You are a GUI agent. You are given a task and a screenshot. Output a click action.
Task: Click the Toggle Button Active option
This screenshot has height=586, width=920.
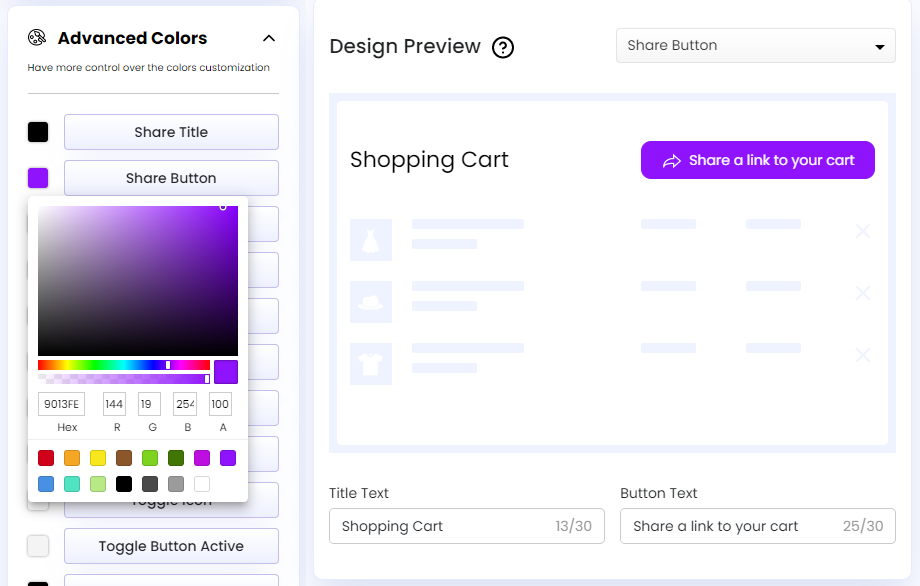point(171,546)
